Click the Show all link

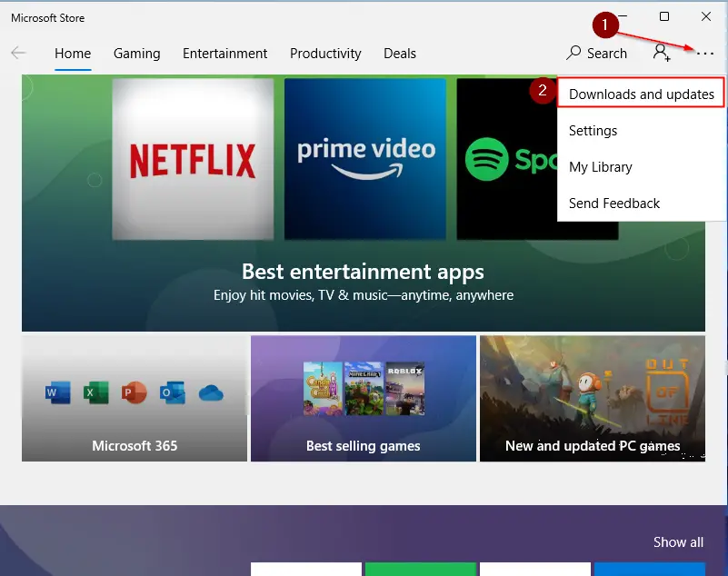coord(678,541)
